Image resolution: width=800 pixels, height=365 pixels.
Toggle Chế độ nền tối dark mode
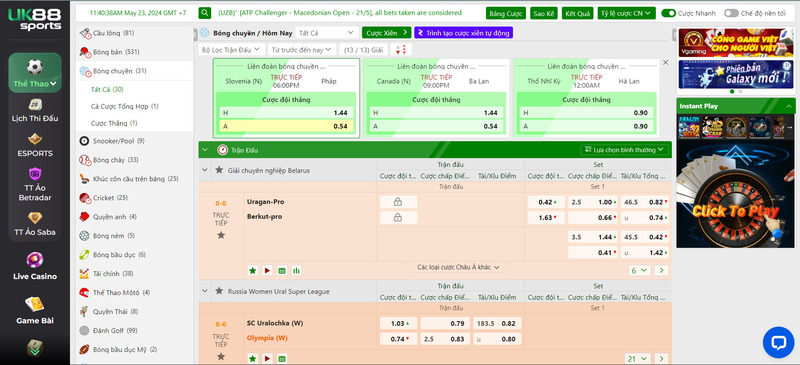click(x=731, y=13)
